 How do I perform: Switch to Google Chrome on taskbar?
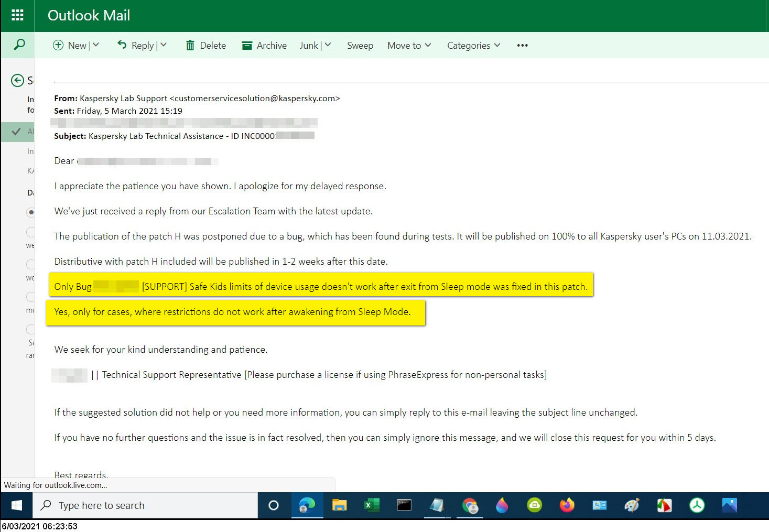[470, 505]
